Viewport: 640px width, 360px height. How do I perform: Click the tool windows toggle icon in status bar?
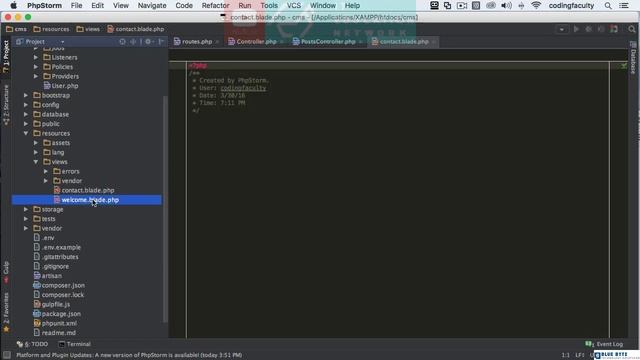point(7,355)
